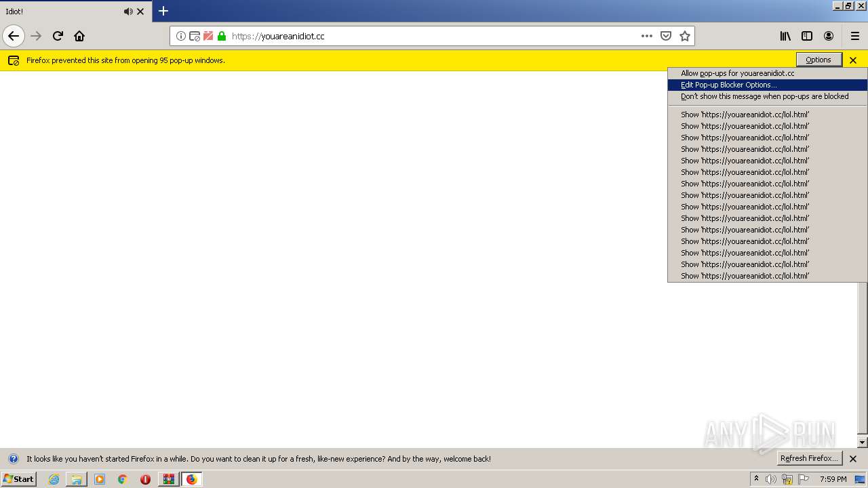Go back using the Back arrow button
The image size is (868, 488).
[14, 36]
